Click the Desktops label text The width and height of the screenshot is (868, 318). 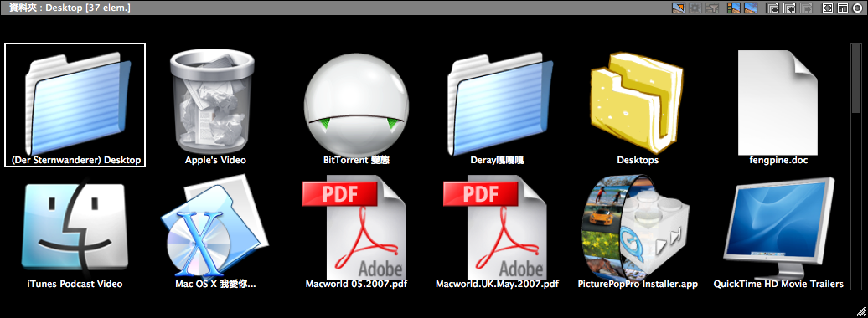(x=638, y=161)
